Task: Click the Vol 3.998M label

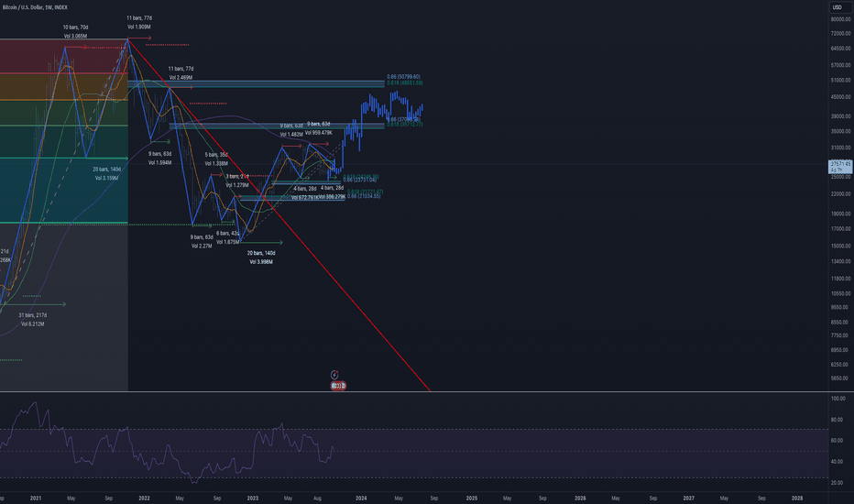Action: [x=261, y=261]
